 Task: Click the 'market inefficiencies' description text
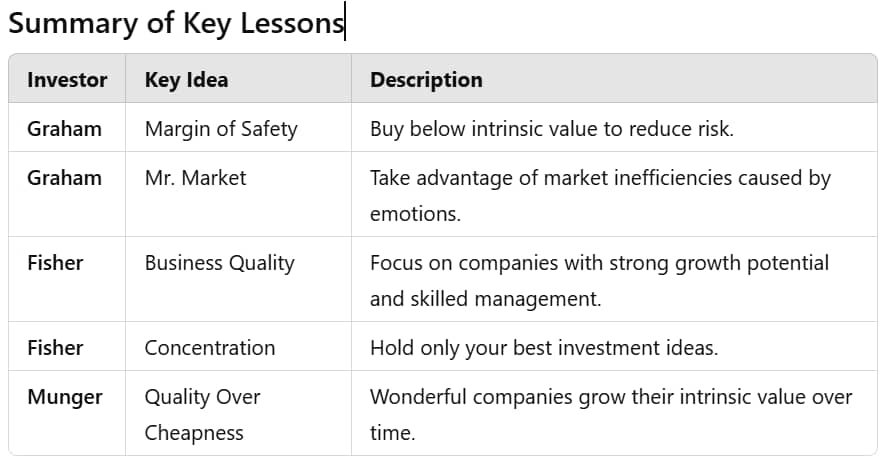click(600, 196)
